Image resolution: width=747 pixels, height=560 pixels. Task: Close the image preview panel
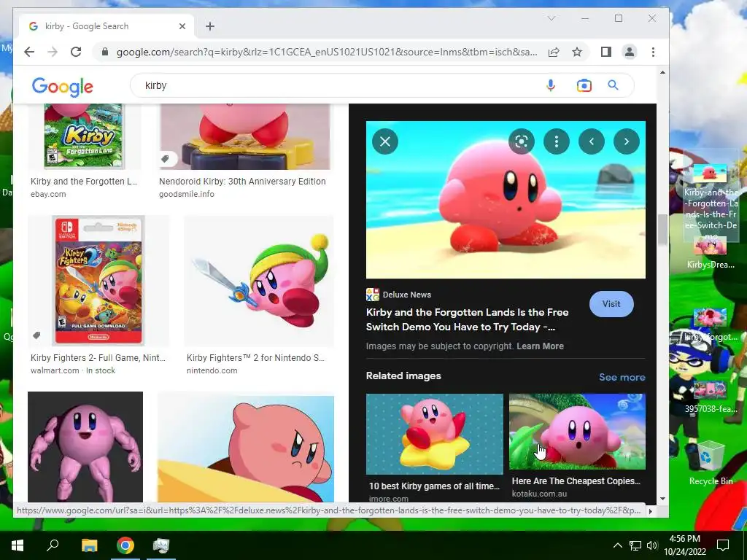coord(385,141)
